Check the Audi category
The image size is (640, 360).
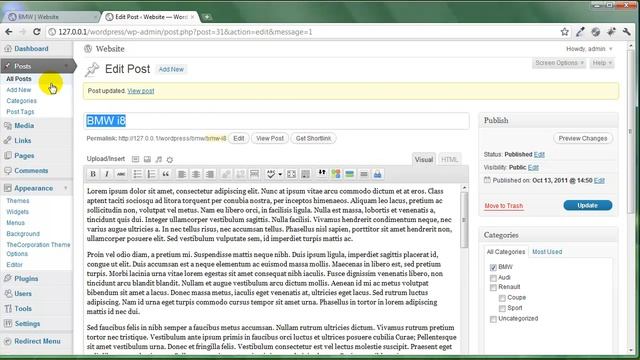pos(493,278)
